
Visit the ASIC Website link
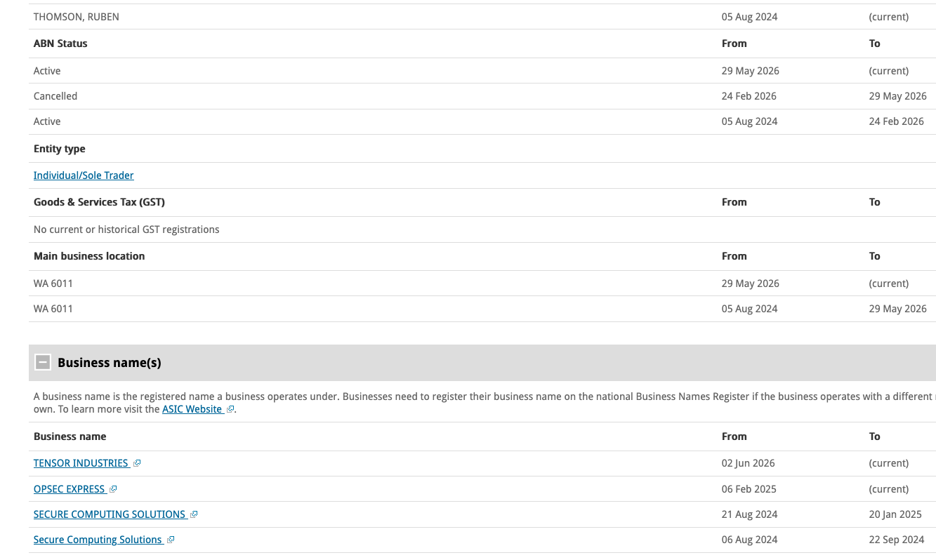pos(192,409)
